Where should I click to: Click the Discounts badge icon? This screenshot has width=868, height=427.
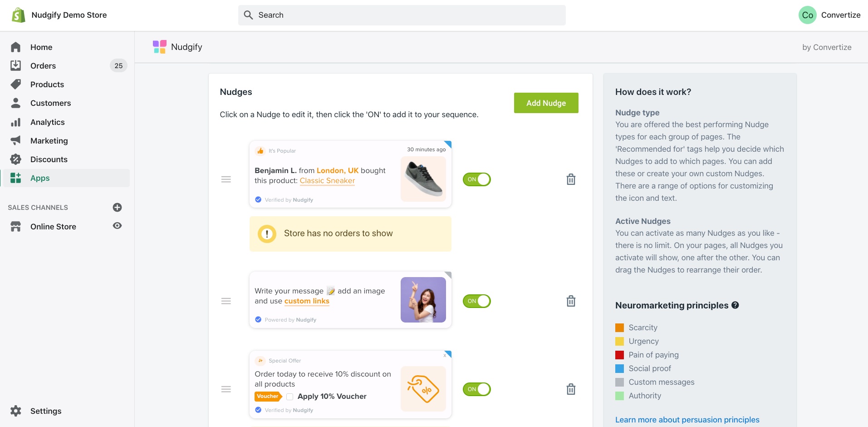tap(16, 159)
